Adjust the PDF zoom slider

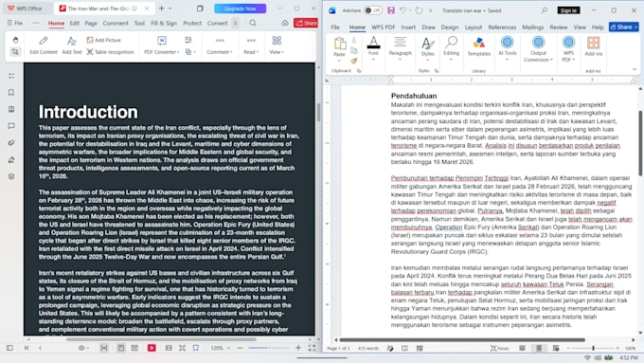pos(269,348)
